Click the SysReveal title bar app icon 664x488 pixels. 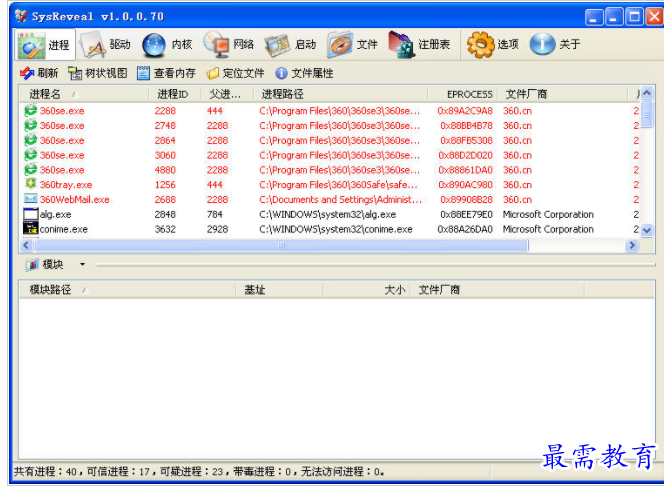click(21, 16)
